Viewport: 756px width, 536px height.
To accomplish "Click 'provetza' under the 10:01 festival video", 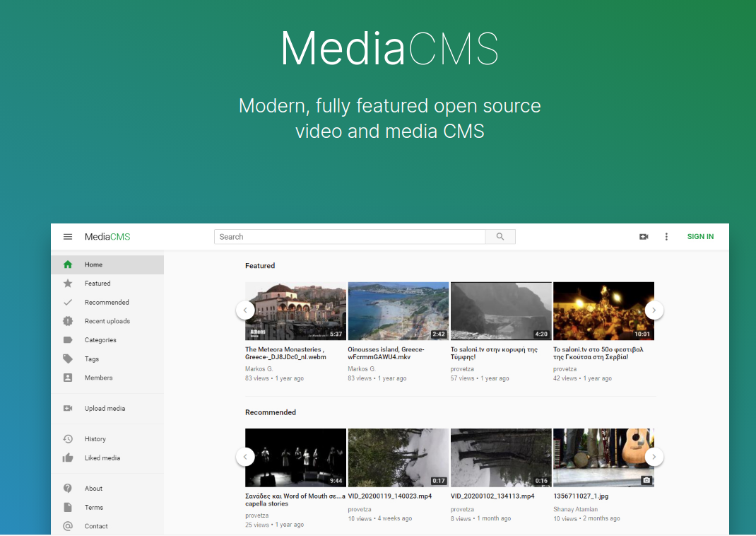I will tap(565, 369).
